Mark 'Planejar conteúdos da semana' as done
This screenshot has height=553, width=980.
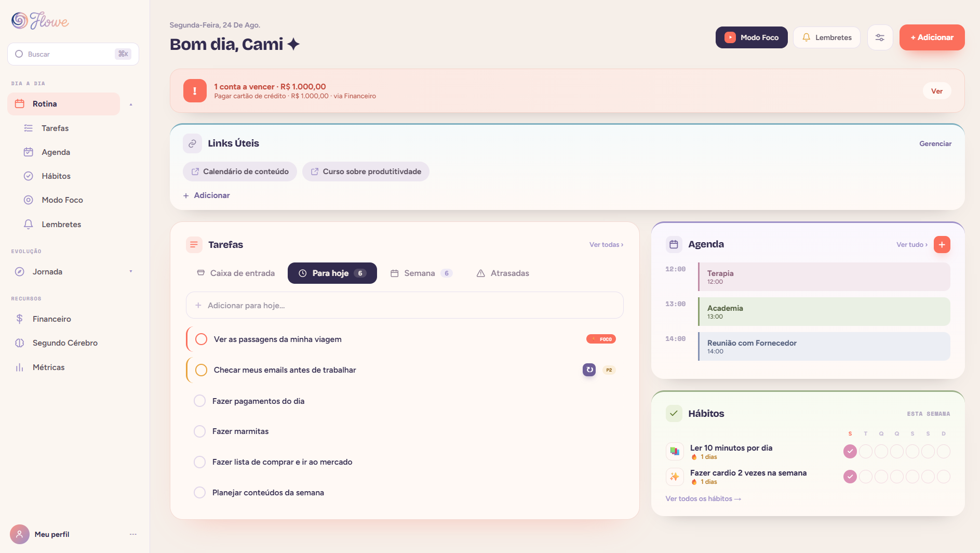pyautogui.click(x=199, y=493)
